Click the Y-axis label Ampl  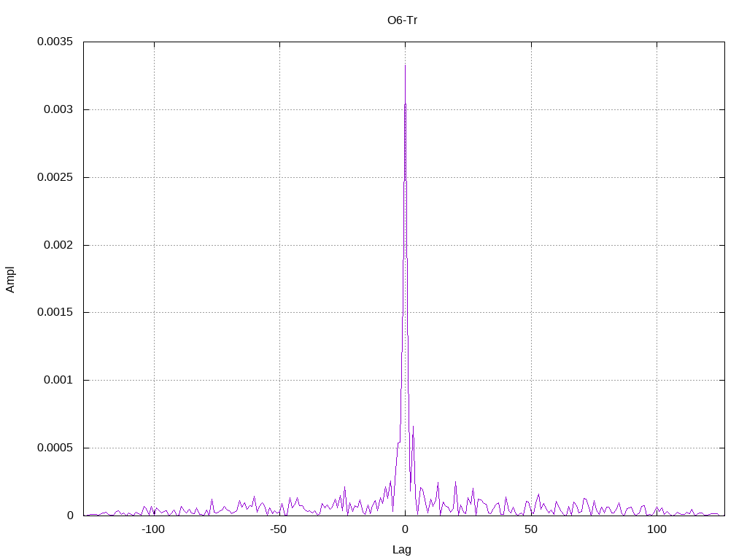[10, 279]
